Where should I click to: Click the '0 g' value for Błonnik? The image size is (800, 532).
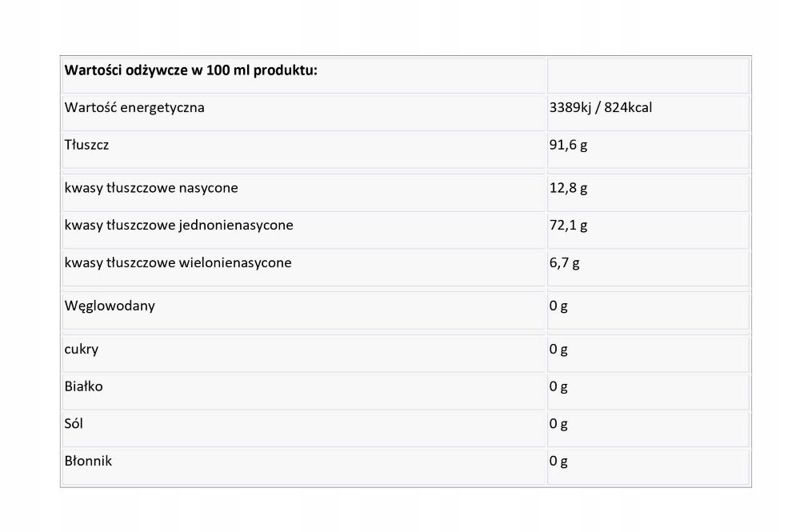pos(558,461)
